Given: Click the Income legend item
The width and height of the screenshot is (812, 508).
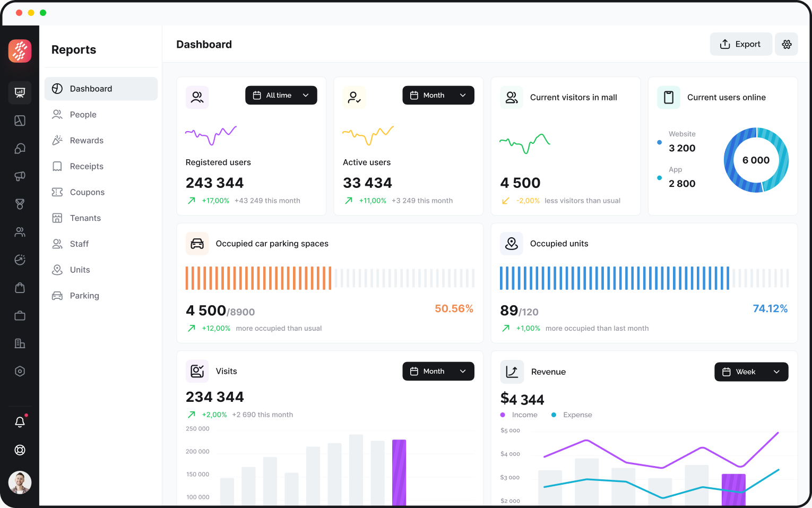Looking at the screenshot, I should [x=519, y=415].
